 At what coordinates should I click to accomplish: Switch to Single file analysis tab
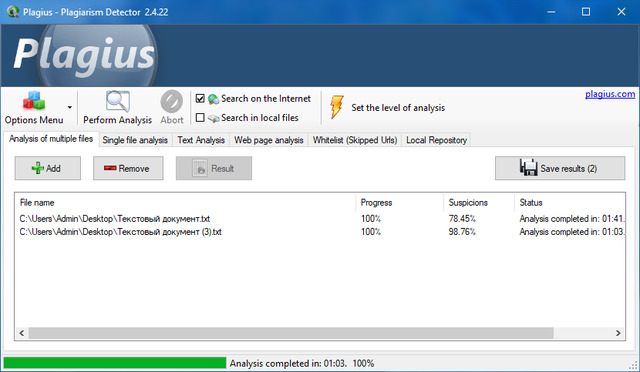135,140
